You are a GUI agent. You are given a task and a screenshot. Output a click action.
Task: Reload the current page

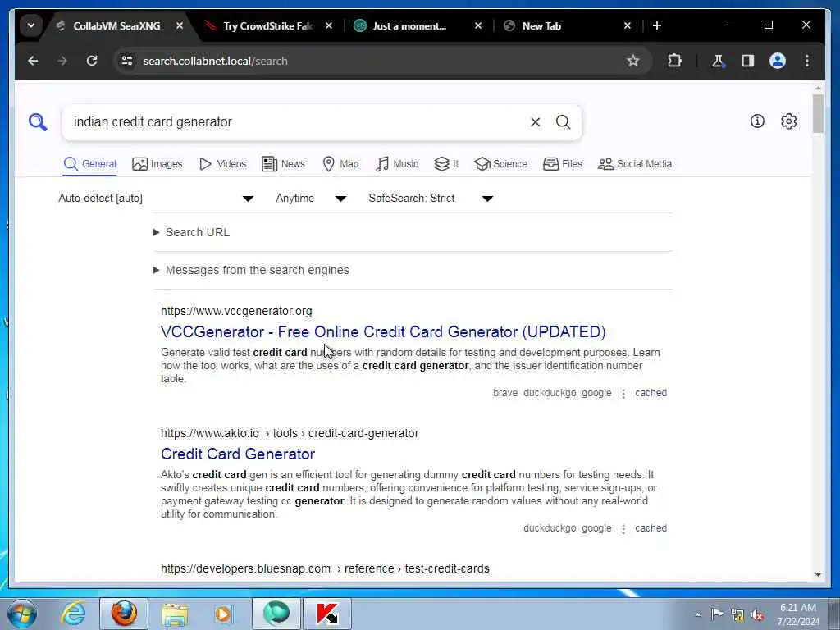(x=92, y=61)
